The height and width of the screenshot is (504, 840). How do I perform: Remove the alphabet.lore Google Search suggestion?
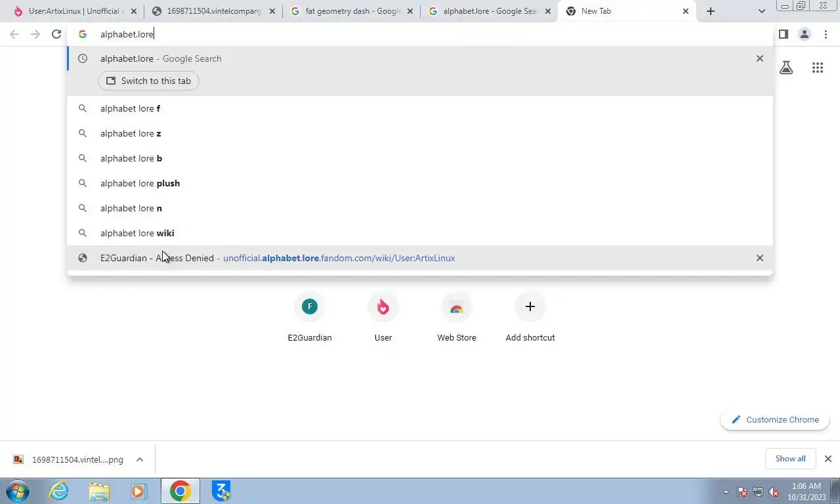click(x=760, y=58)
